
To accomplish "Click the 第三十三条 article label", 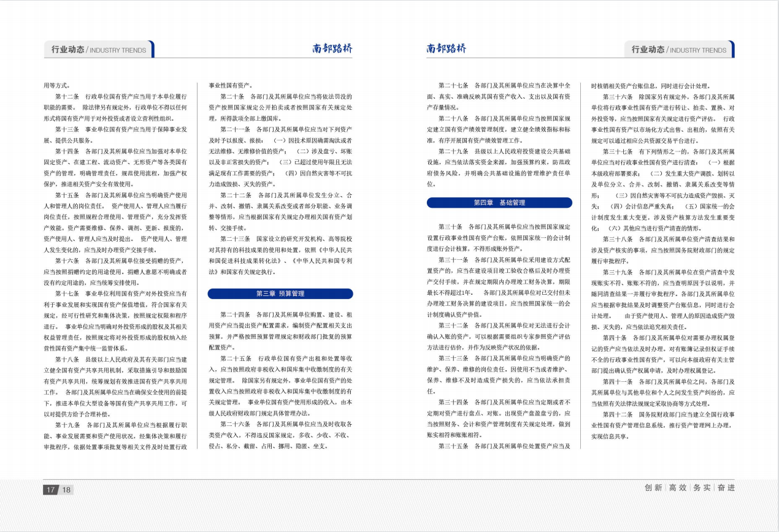I will tap(454, 359).
